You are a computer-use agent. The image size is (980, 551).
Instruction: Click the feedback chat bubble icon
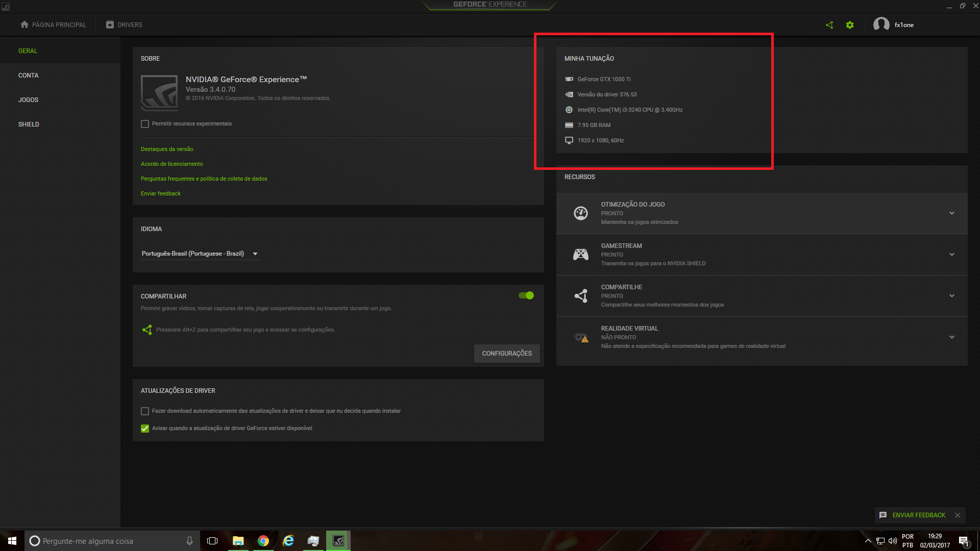(x=883, y=515)
